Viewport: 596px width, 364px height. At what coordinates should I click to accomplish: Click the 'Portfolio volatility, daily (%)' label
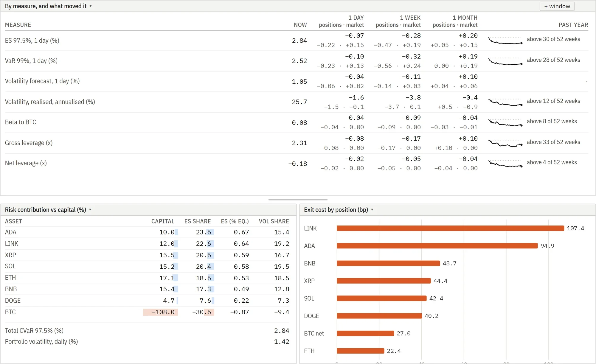tap(41, 342)
